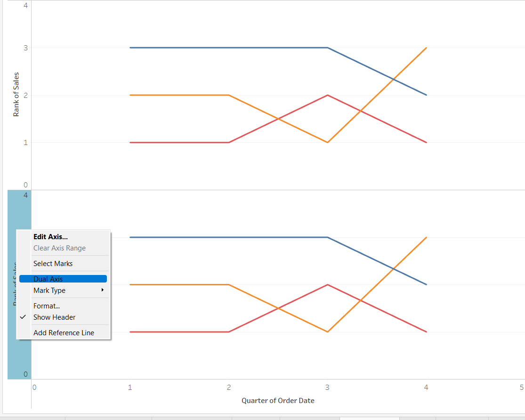Click tick label 5 on the quarter axis
This screenshot has height=420, width=525.
tap(521, 388)
